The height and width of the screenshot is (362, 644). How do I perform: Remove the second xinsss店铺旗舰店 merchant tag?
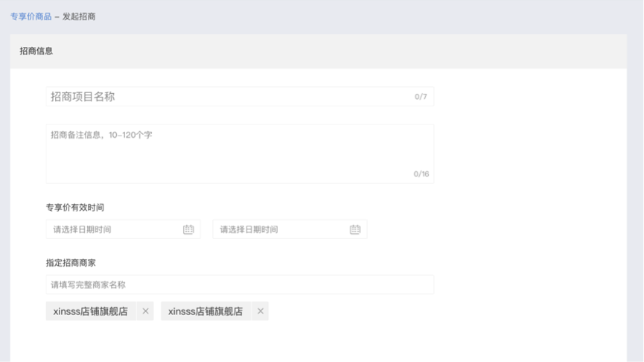coord(260,311)
